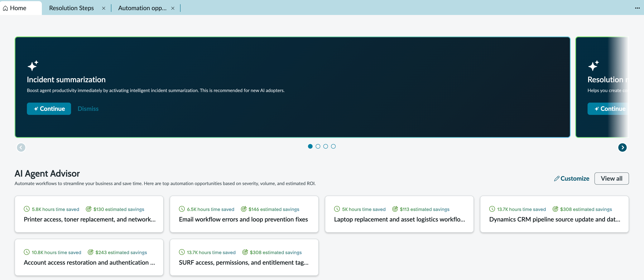Screen dimensions: 644x280
Task: Click the 10.8K hours time saved text
Action: click(56, 253)
